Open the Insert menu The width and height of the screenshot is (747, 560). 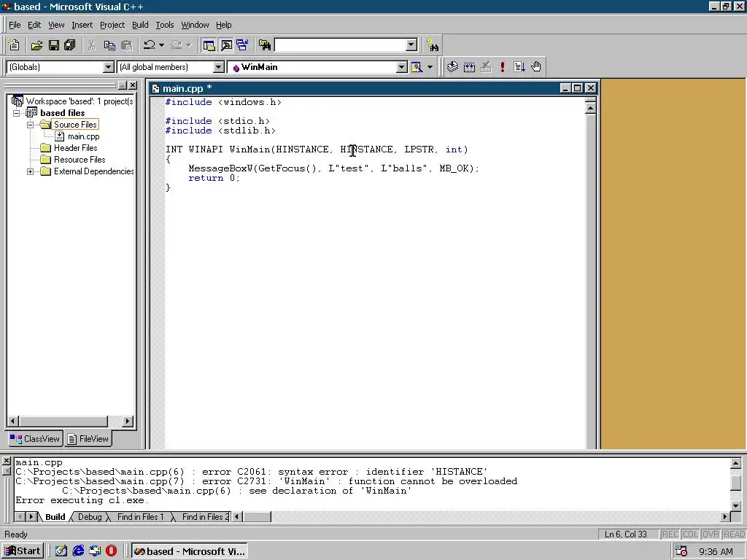(82, 25)
